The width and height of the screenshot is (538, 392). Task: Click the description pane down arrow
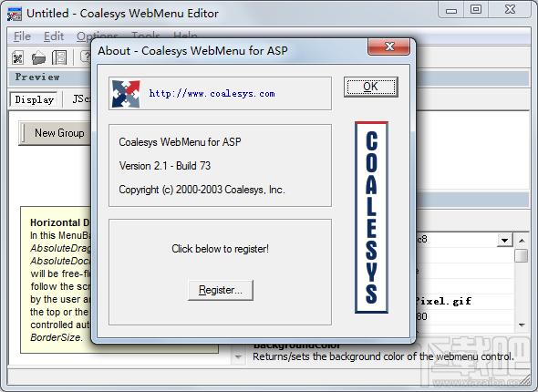click(x=238, y=357)
